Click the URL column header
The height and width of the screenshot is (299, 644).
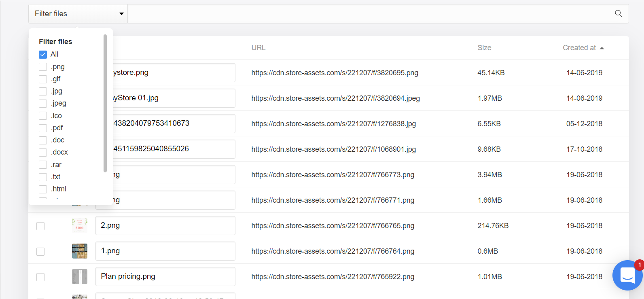258,48
